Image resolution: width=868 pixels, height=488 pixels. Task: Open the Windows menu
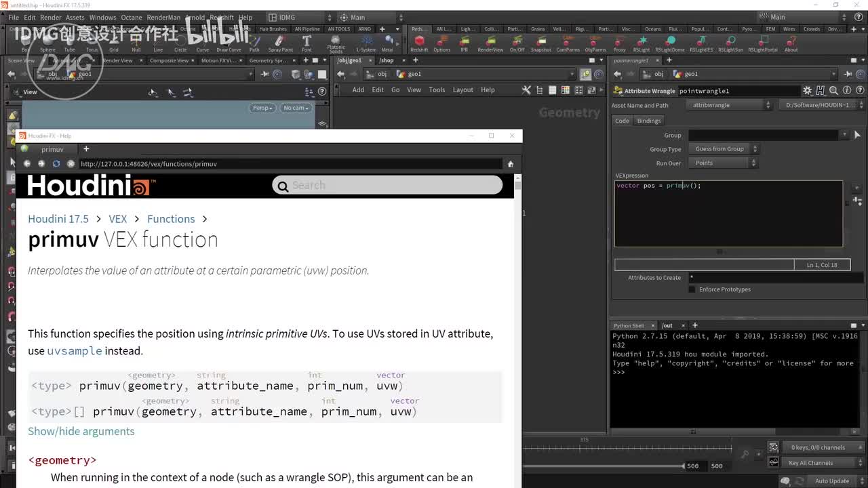pyautogui.click(x=102, y=18)
